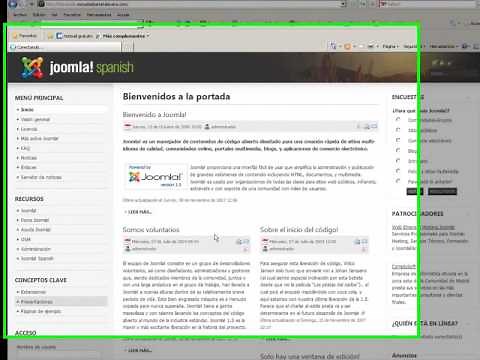The height and width of the screenshot is (360, 480).
Task: Open the Seguridad dropdown in the command bar
Action: 414,46
